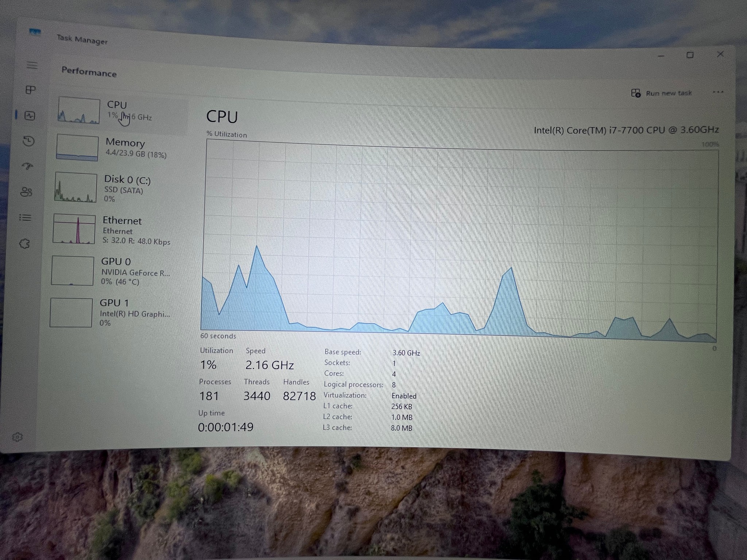Click the L1 cache 256 KB value
Viewport: 747px width, 560px height.
[x=402, y=407]
